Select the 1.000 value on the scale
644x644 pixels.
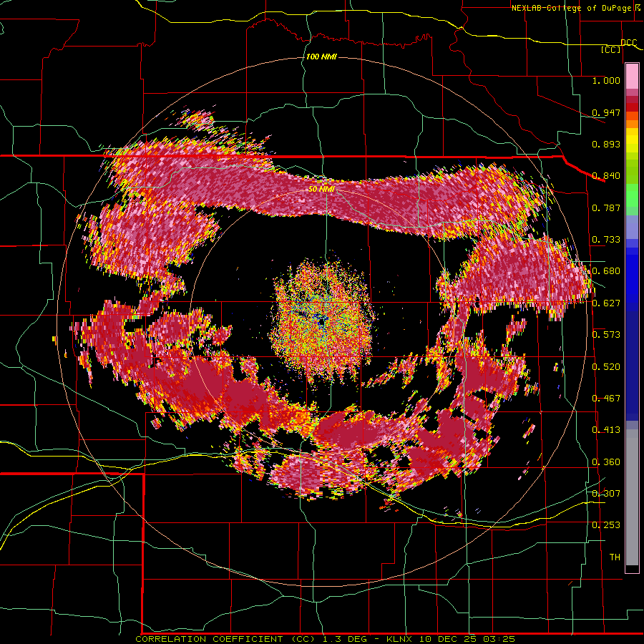point(606,80)
